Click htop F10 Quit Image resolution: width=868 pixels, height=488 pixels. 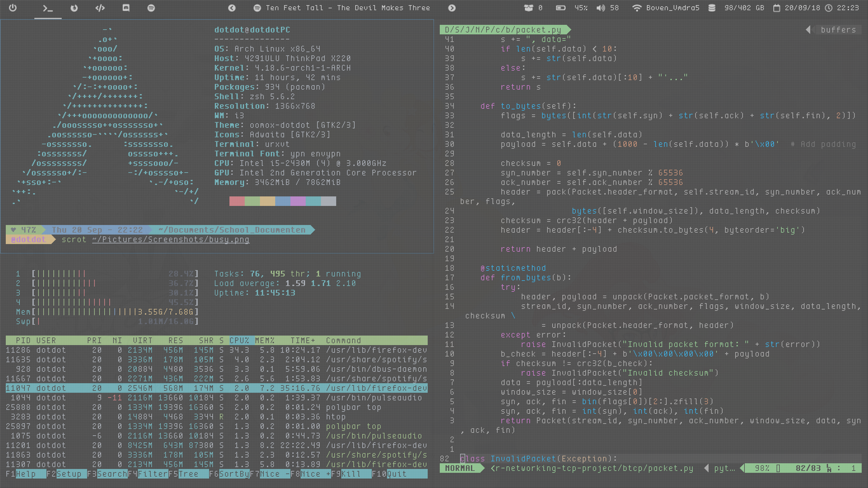[400, 474]
